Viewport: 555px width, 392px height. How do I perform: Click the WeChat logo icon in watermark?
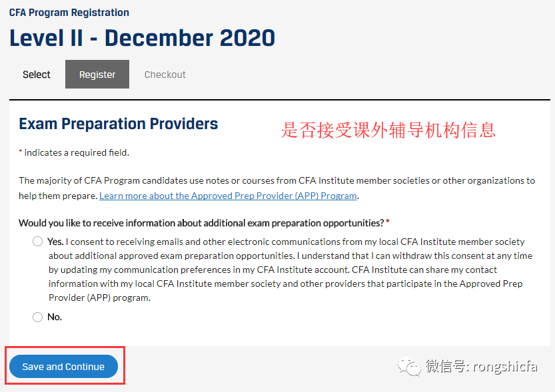(x=409, y=367)
